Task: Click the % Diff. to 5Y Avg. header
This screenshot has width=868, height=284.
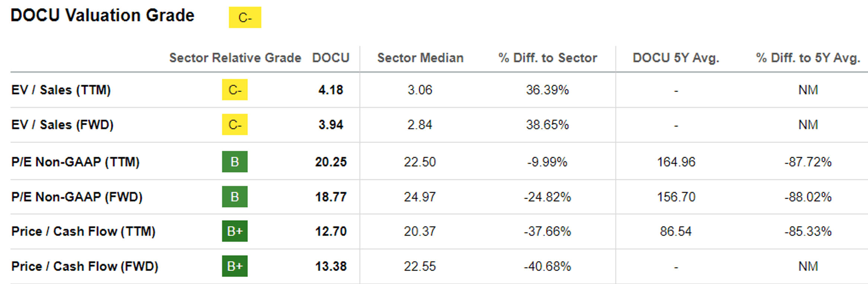Action: pos(808,58)
